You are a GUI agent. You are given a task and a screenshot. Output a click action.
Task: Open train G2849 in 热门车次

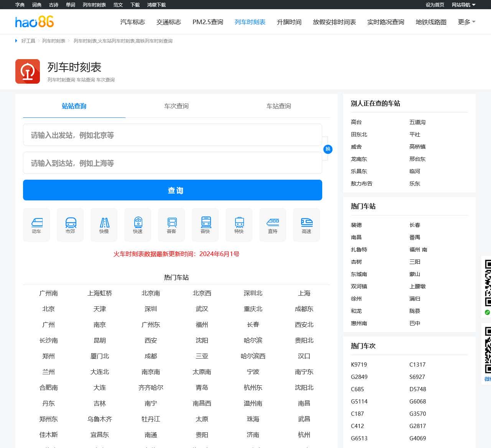click(359, 377)
